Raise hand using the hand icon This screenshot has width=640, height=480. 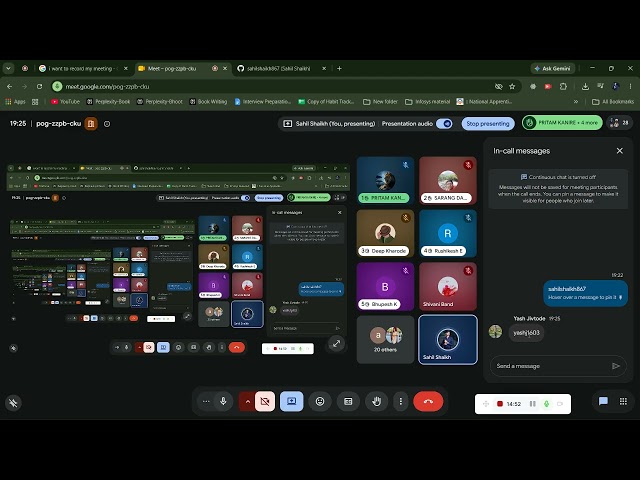pos(376,402)
